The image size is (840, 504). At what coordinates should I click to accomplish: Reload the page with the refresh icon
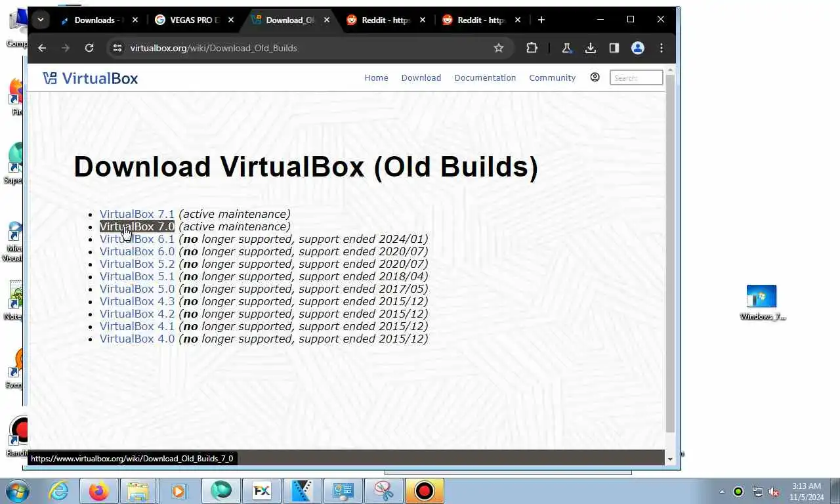click(x=89, y=48)
